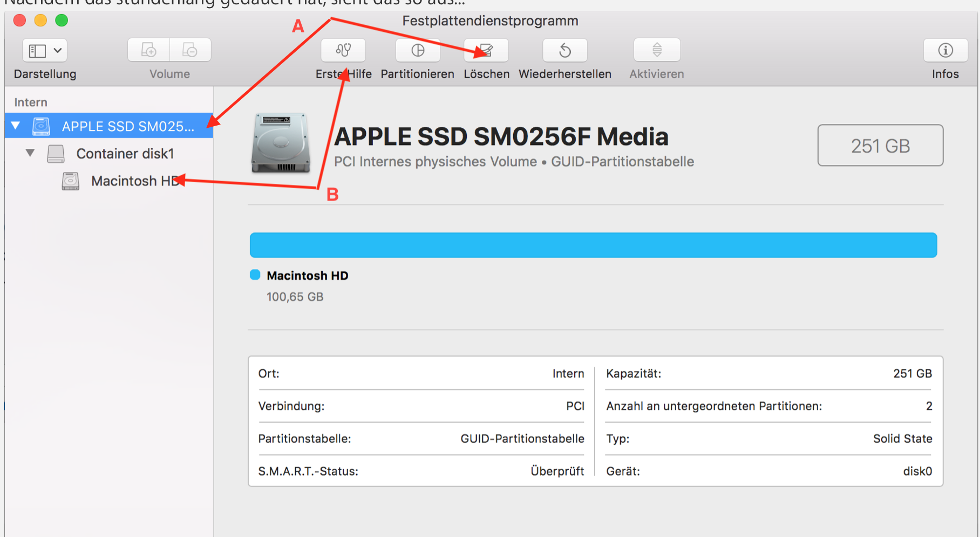The width and height of the screenshot is (980, 537).
Task: Click the Macintosh HD legend label
Action: pos(308,276)
